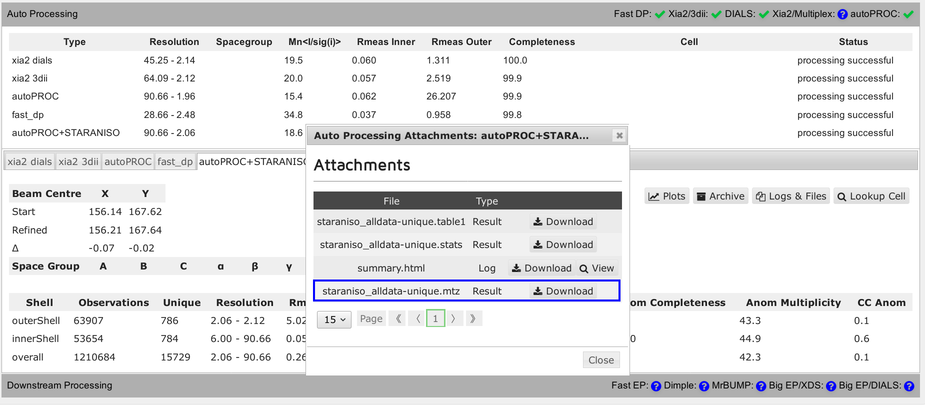The image size is (925, 405).
Task: Go to the previous attachments page
Action: click(x=418, y=319)
